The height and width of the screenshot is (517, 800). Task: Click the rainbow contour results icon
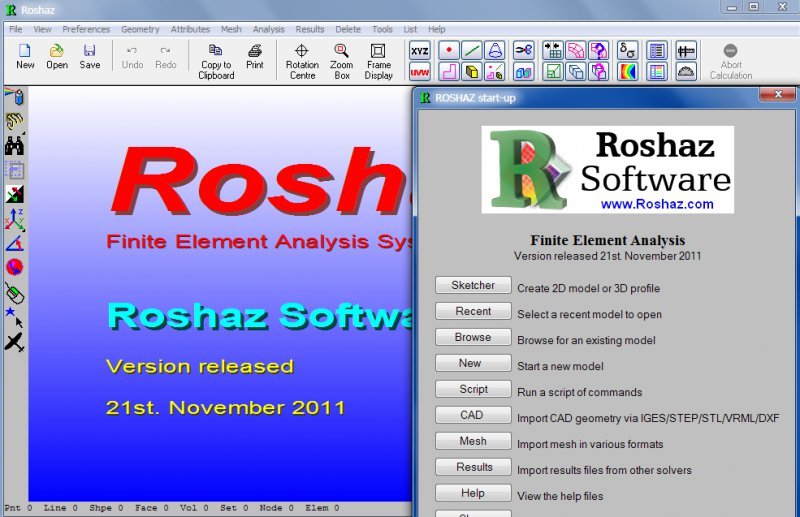(628, 72)
